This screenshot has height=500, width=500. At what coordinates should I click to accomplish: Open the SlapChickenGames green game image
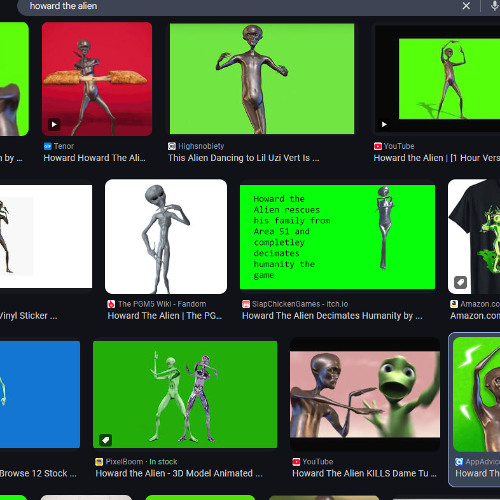point(337,237)
